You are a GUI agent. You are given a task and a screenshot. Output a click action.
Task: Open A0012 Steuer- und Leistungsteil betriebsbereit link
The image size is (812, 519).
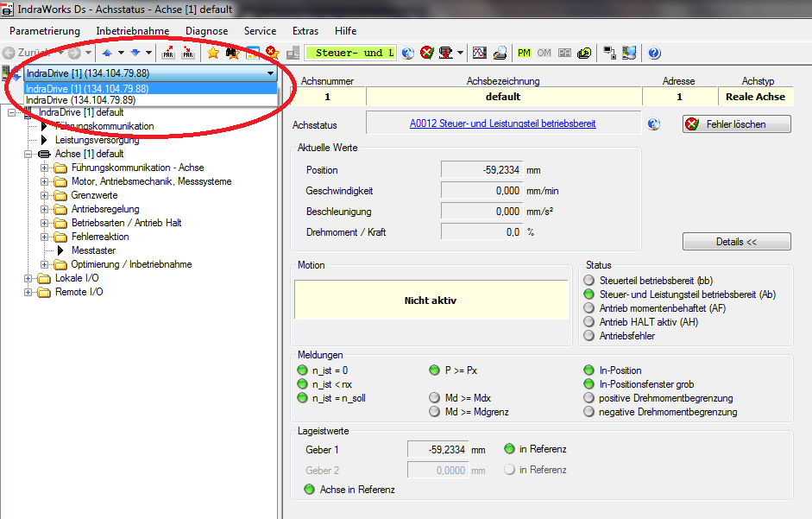coord(502,123)
